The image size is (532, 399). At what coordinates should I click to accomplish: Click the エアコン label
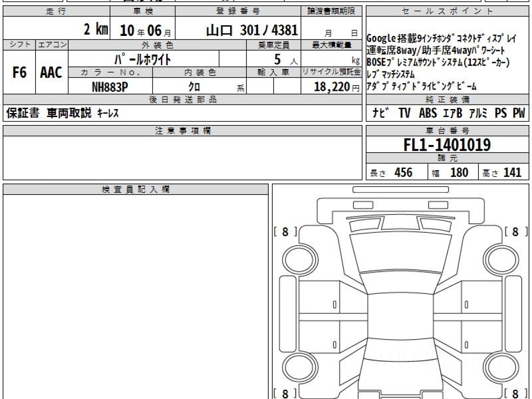(x=52, y=45)
